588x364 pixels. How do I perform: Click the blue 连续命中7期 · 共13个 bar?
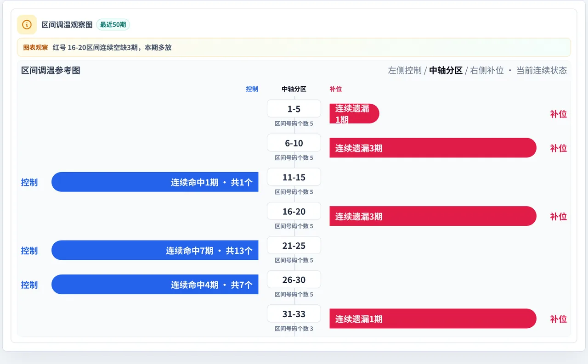[x=155, y=250]
